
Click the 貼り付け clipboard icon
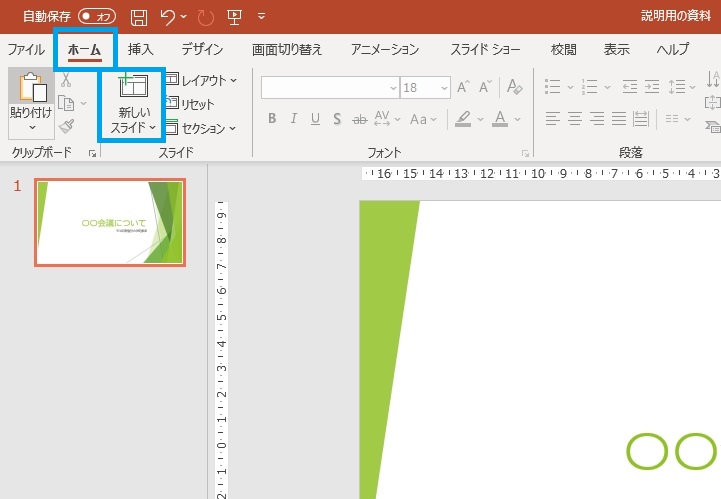(x=32, y=86)
